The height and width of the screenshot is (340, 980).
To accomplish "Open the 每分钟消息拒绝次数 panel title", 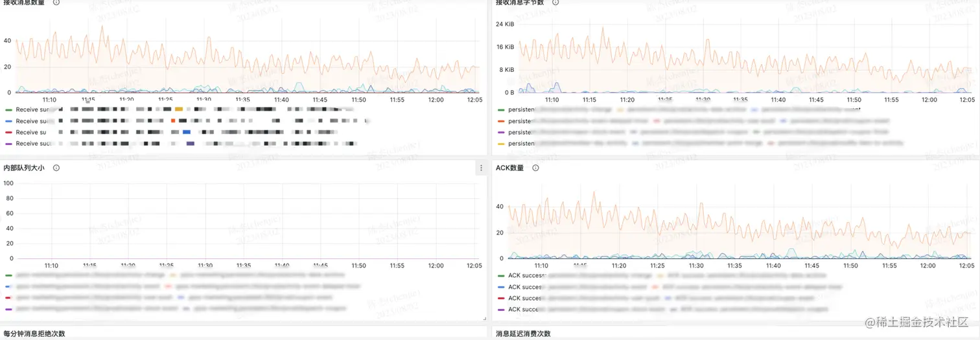I will point(34,334).
